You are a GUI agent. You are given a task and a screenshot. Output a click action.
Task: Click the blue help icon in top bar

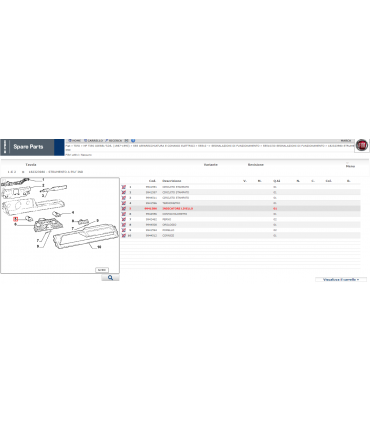(x=133, y=141)
